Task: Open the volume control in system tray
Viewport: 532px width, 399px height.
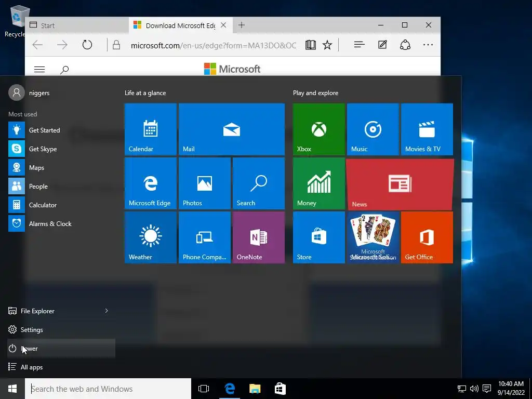Action: point(474,389)
